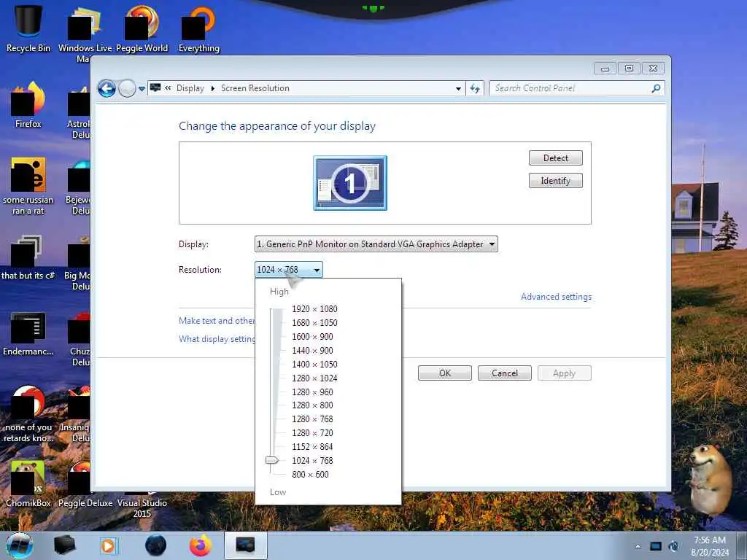Show hidden system tray icons
This screenshot has height=560, width=747.
coord(638,546)
